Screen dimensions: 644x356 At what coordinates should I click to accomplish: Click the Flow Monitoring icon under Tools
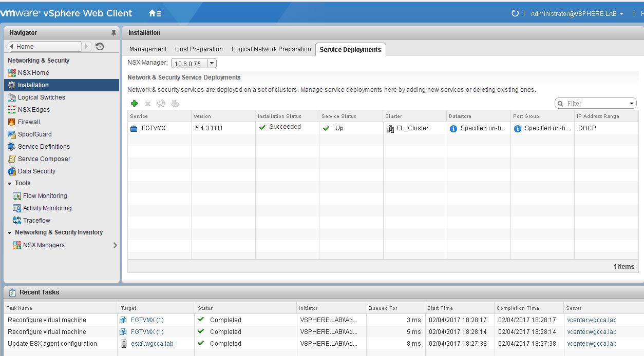click(17, 196)
